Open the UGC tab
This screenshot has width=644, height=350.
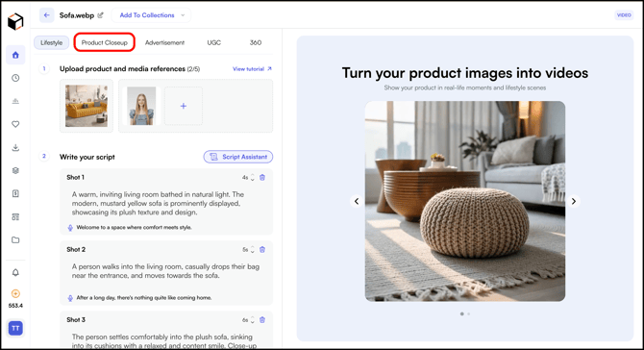214,42
